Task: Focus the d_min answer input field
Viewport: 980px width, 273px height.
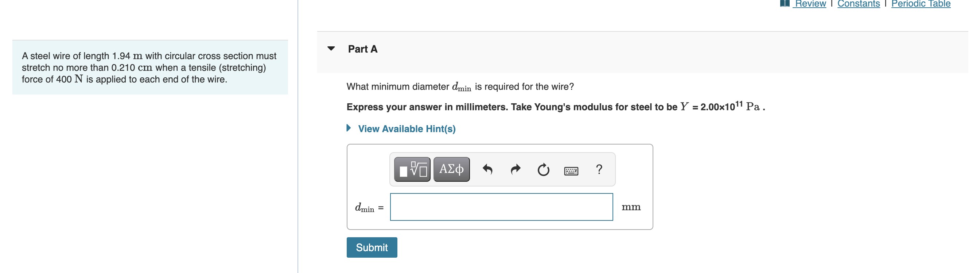Action: pos(501,207)
